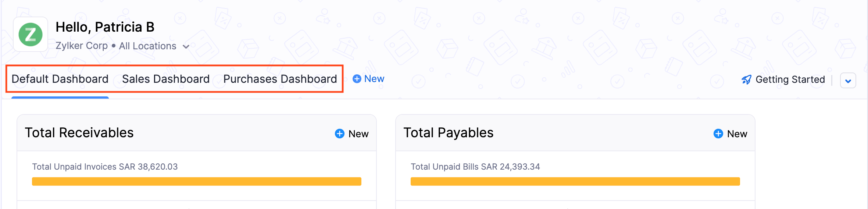Switch to the Default Dashboard tab
Viewport: 868px width, 209px height.
tap(60, 79)
